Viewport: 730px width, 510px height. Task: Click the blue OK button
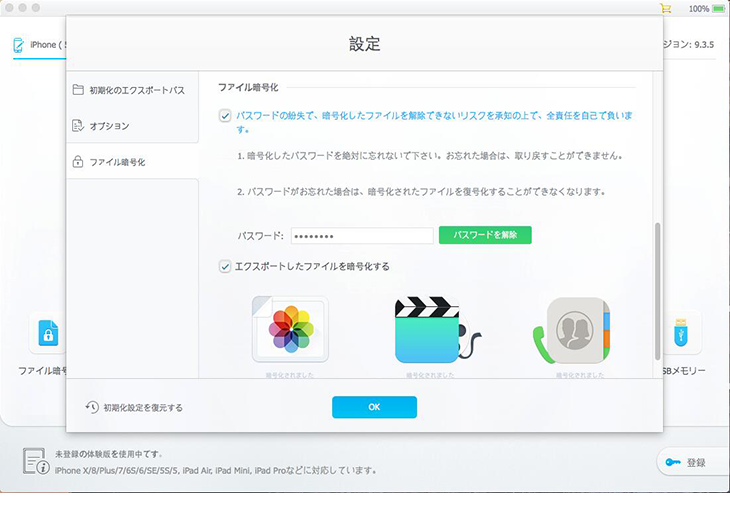[374, 407]
